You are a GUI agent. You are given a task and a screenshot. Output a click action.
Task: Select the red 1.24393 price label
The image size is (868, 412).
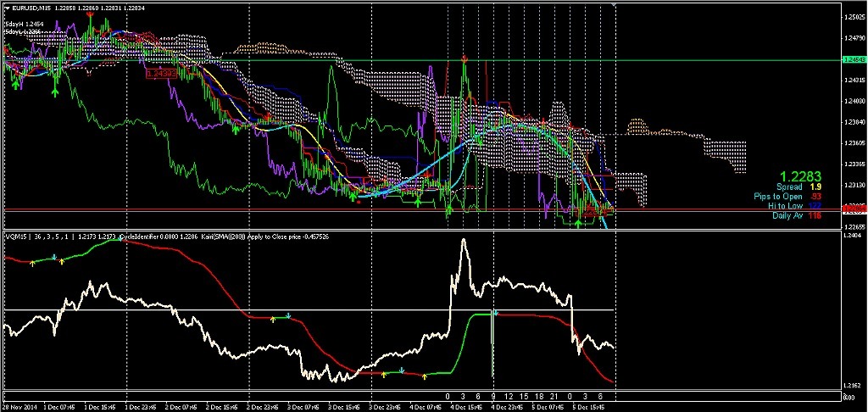(x=161, y=74)
